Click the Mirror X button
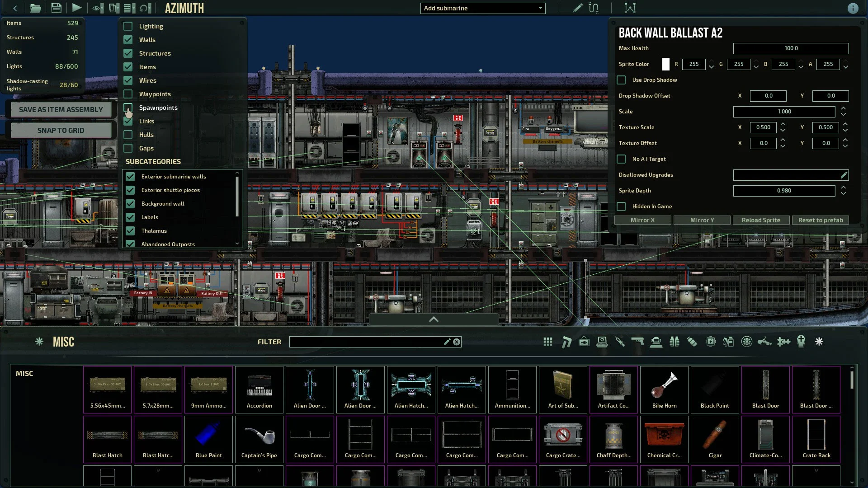This screenshot has width=868, height=488. pyautogui.click(x=643, y=220)
